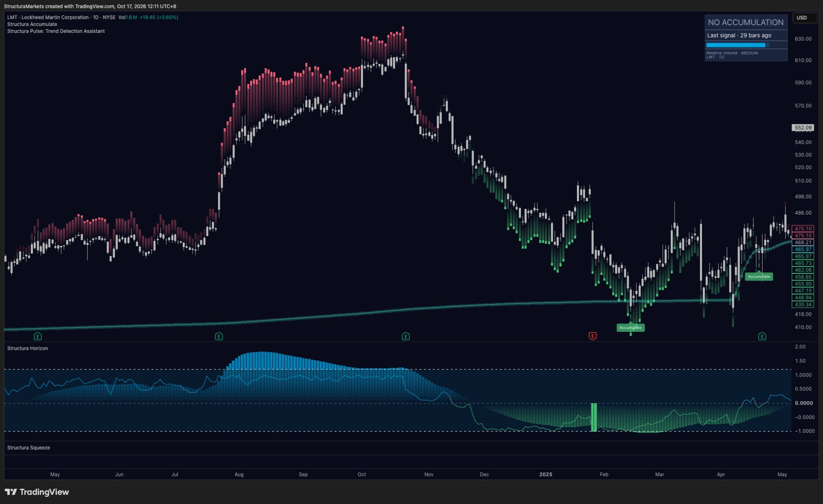Click the Structura Horizon pane title
The height and width of the screenshot is (504, 823).
coord(28,348)
